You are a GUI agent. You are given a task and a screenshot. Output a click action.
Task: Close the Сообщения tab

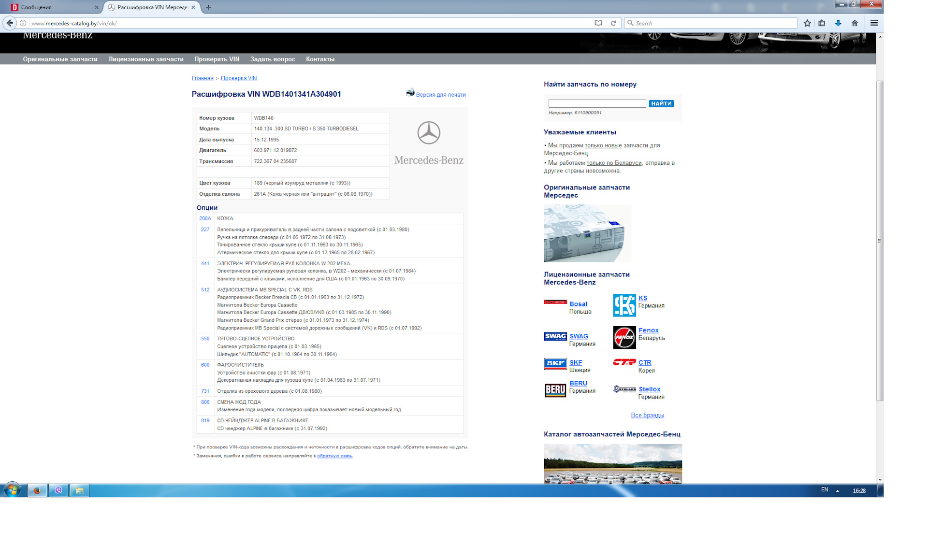pyautogui.click(x=96, y=7)
